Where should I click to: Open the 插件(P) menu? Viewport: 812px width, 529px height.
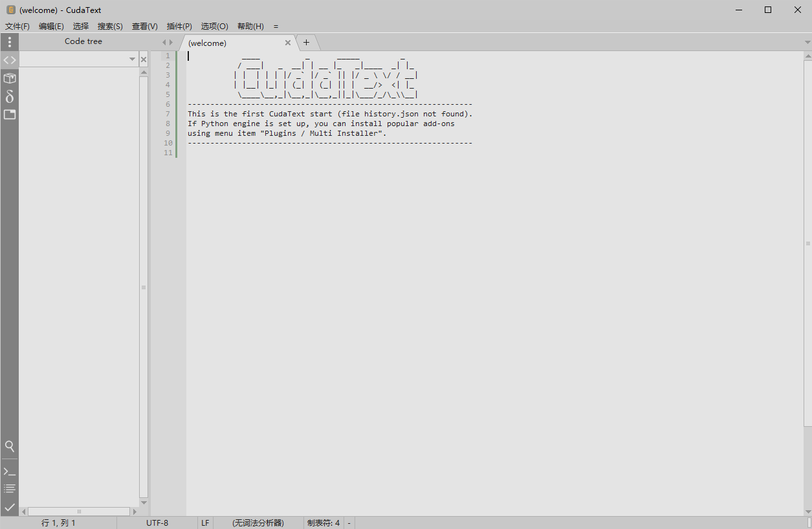(x=179, y=27)
